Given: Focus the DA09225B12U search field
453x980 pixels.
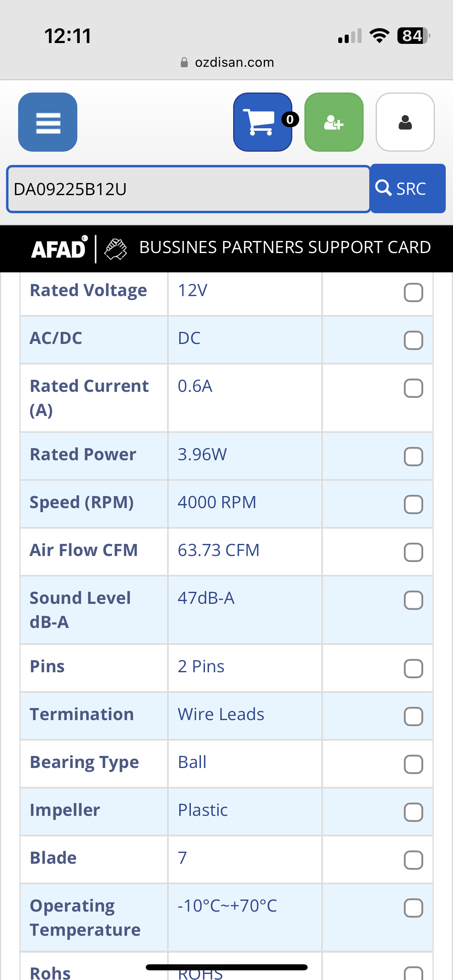Looking at the screenshot, I should coord(188,189).
